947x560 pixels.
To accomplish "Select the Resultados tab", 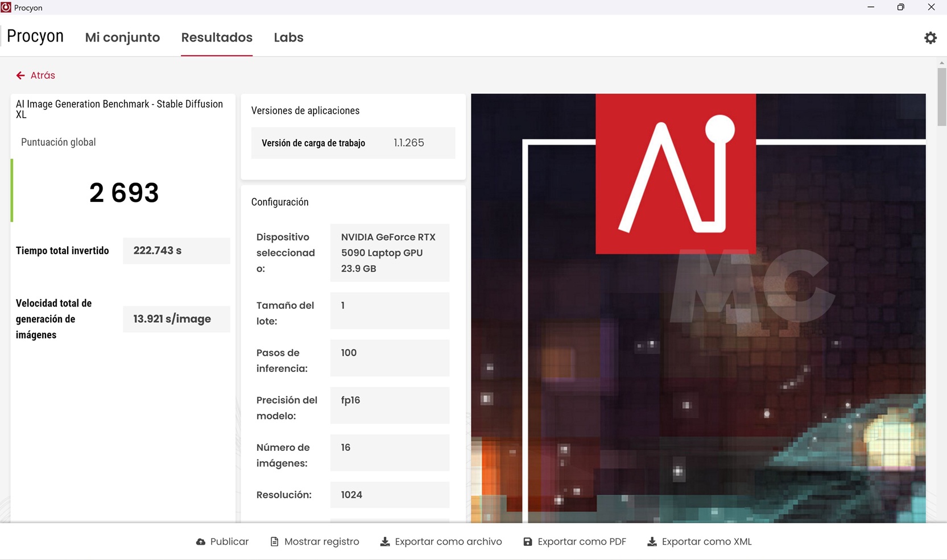I will [x=217, y=38].
